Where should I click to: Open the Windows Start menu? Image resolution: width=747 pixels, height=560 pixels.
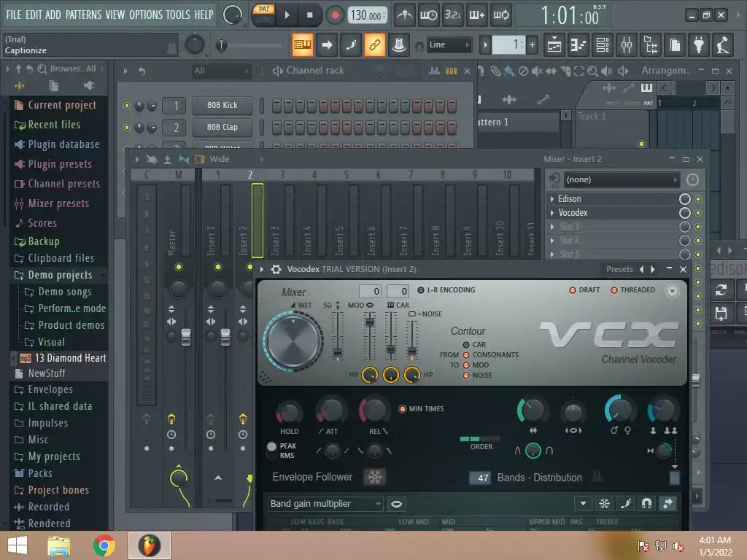tap(18, 545)
